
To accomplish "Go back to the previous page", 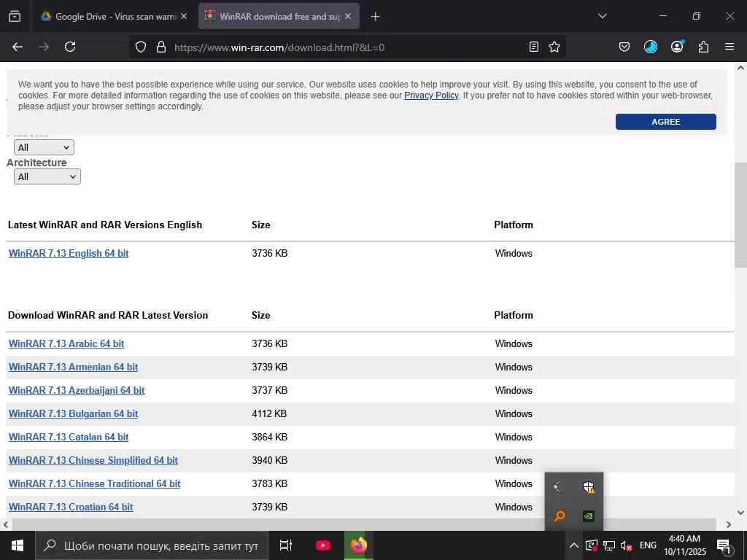I will pyautogui.click(x=18, y=47).
